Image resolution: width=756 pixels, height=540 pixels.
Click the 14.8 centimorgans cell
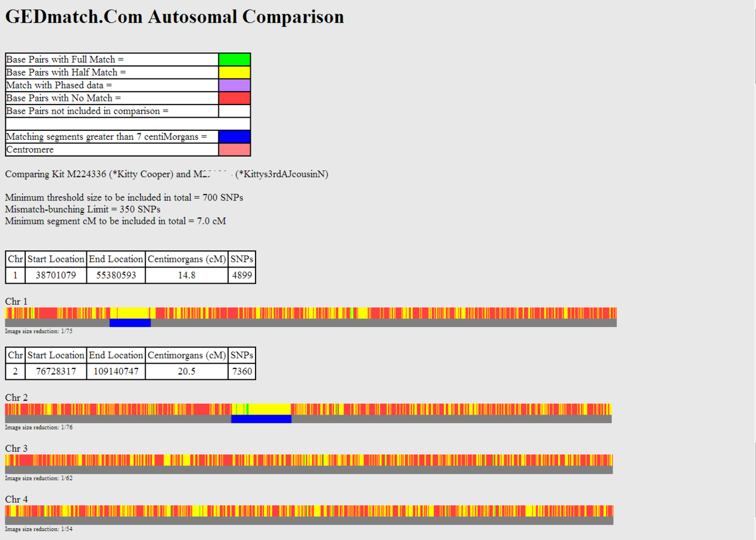point(187,275)
